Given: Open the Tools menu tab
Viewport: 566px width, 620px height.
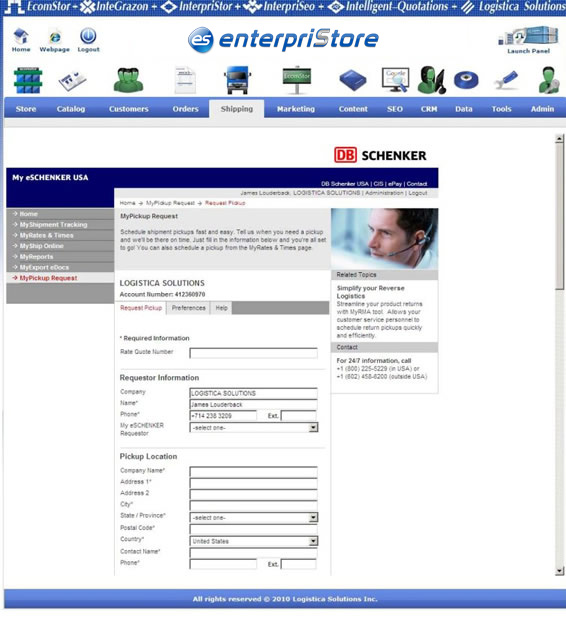Looking at the screenshot, I should coord(502,109).
